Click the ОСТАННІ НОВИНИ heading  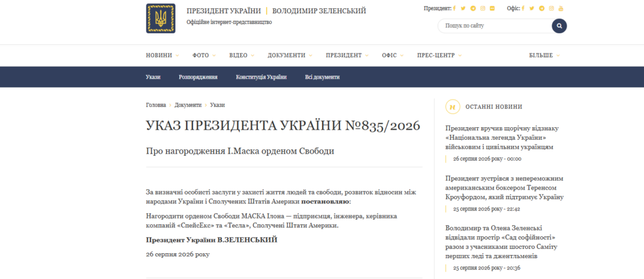click(494, 106)
